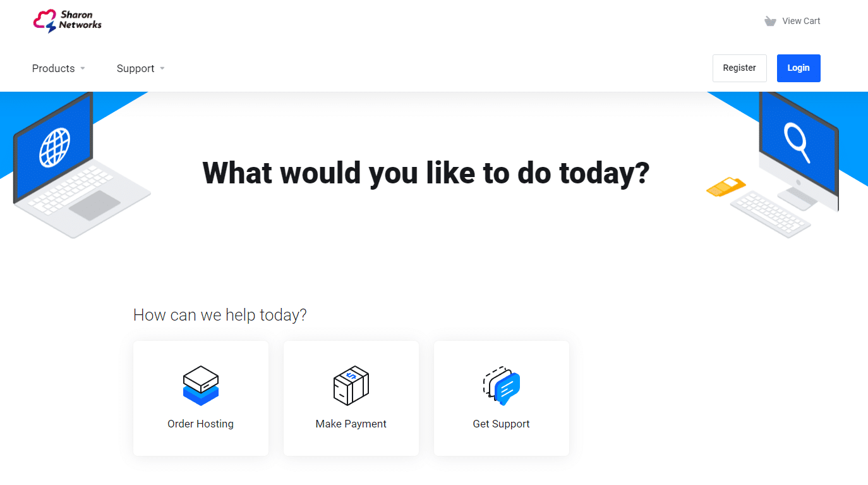Click the blue Login button

click(x=799, y=68)
